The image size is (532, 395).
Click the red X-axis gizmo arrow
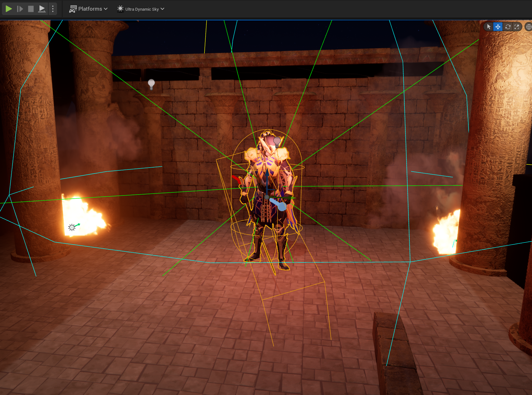pyautogui.click(x=236, y=179)
